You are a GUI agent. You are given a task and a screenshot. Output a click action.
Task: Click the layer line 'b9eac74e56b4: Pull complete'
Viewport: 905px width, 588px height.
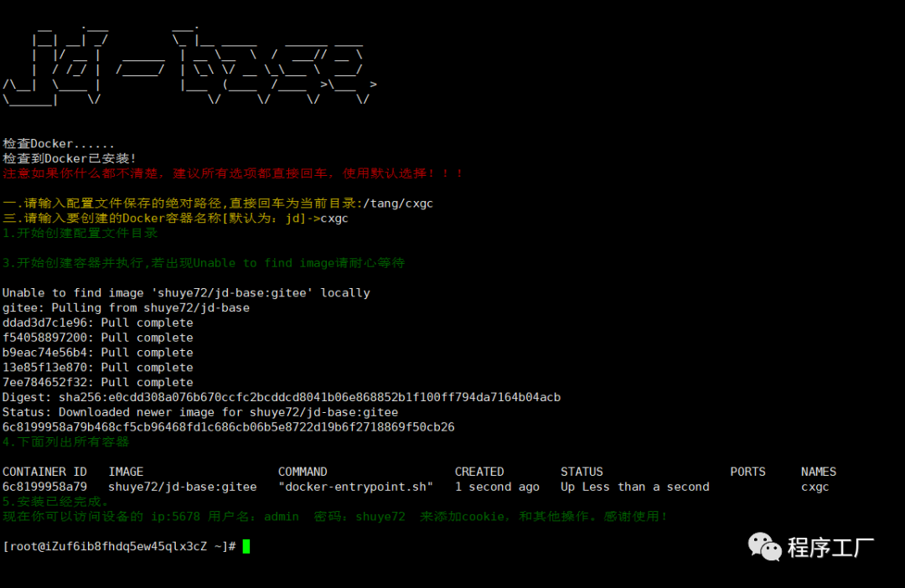click(x=97, y=353)
